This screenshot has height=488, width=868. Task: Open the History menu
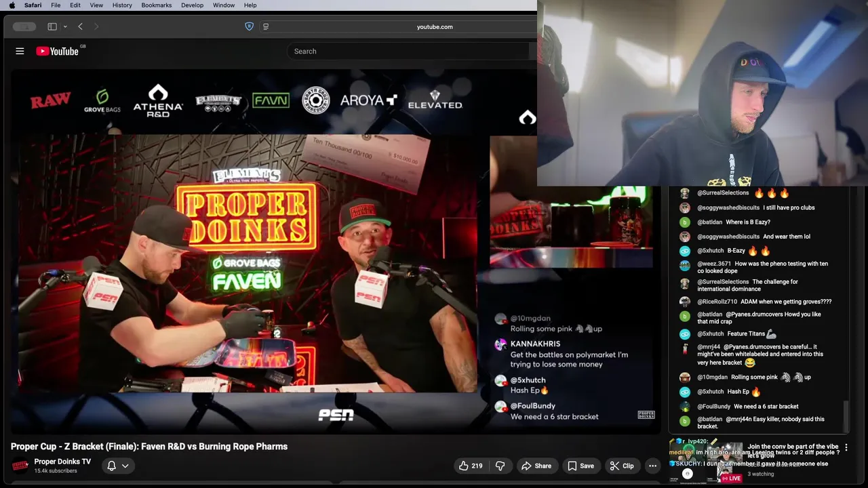pyautogui.click(x=122, y=5)
